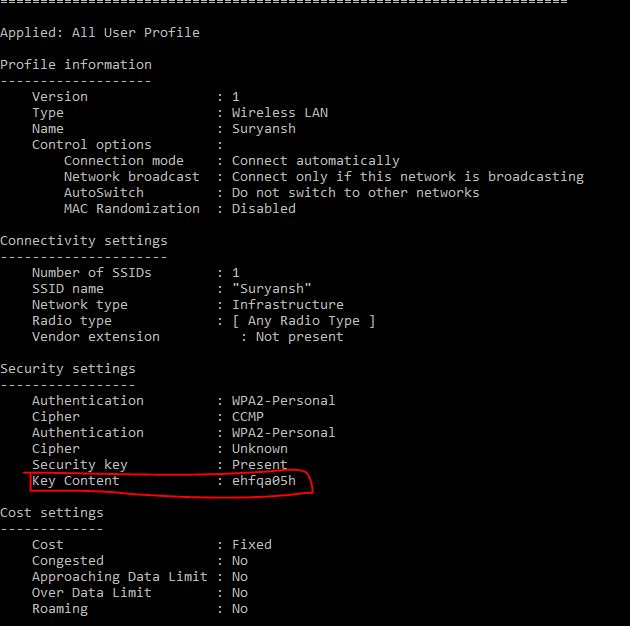Click the Key Content label
Viewport: 630px width, 626px height.
[76, 481]
